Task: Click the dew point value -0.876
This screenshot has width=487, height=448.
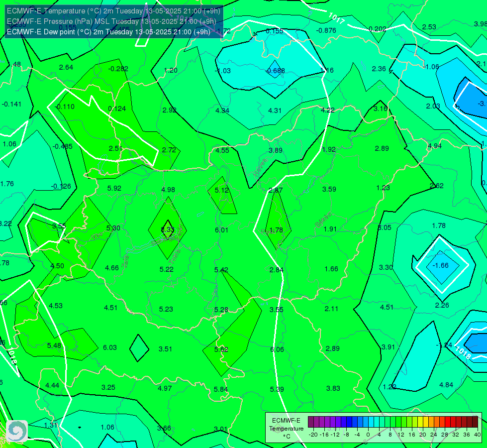Action: pos(326,30)
